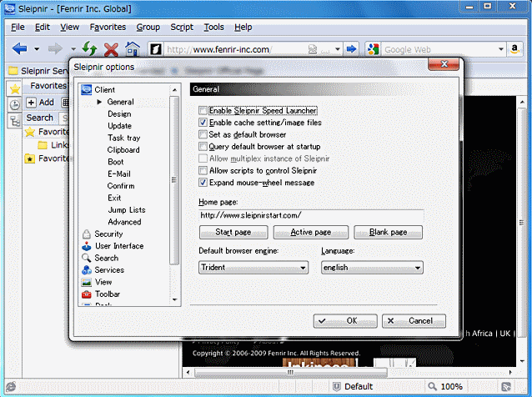This screenshot has width=532, height=397.
Task: Click the Blank page button
Action: pos(388,232)
